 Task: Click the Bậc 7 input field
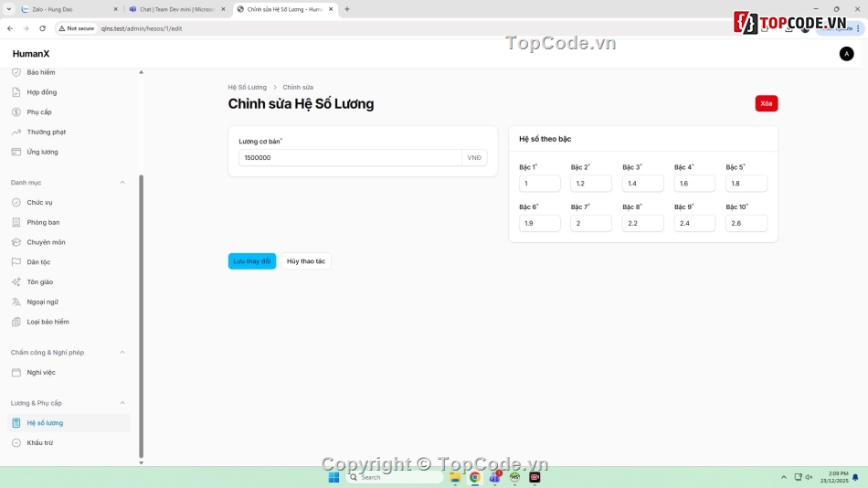coord(591,223)
